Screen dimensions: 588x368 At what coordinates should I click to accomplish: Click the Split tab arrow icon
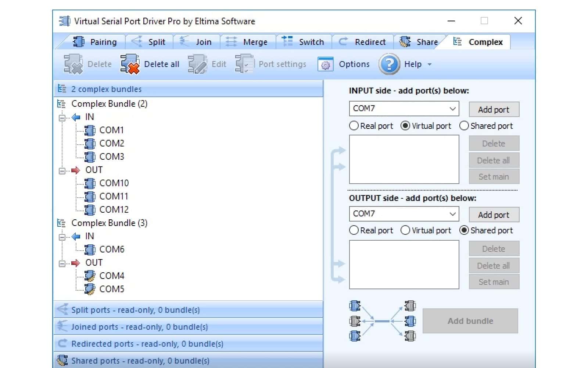tap(137, 41)
